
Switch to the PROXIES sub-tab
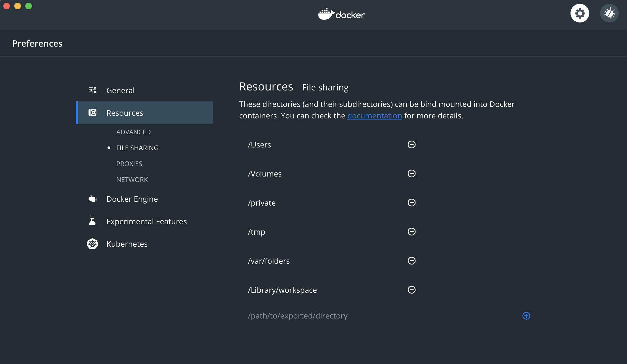click(x=129, y=164)
